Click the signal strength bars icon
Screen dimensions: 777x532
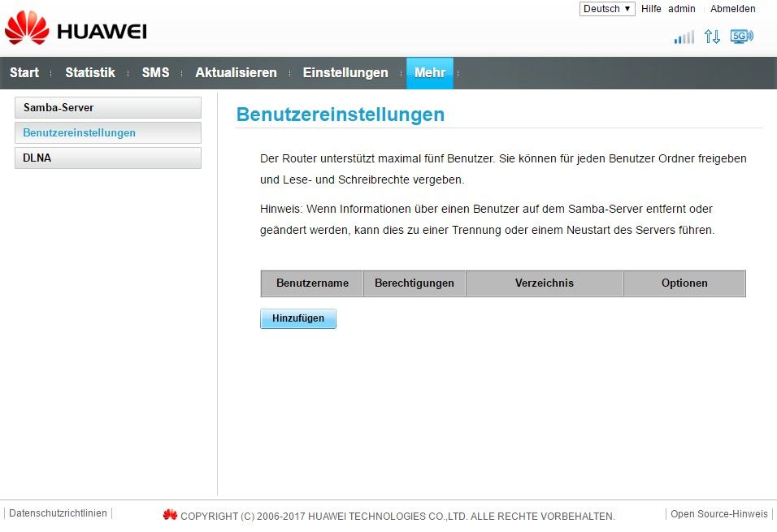pyautogui.click(x=684, y=37)
